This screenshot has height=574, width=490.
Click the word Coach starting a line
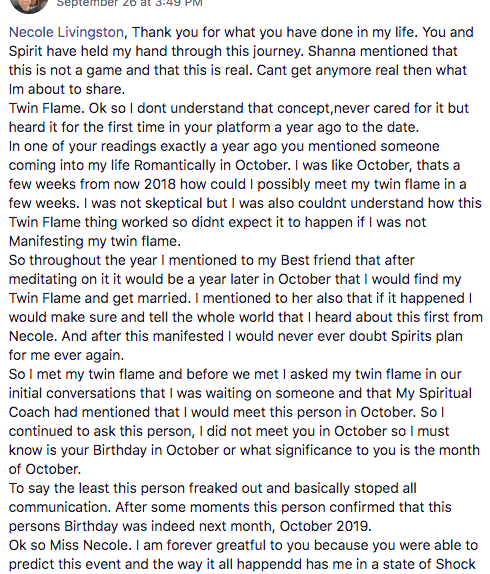(x=29, y=413)
